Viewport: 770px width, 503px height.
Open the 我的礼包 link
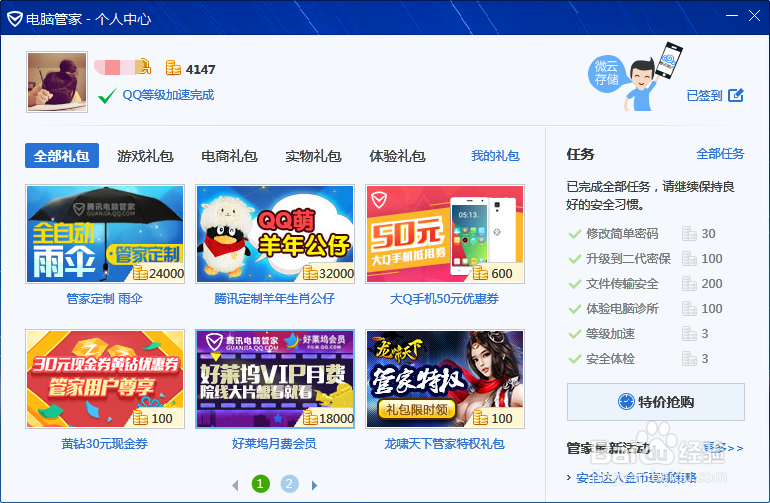(x=495, y=156)
